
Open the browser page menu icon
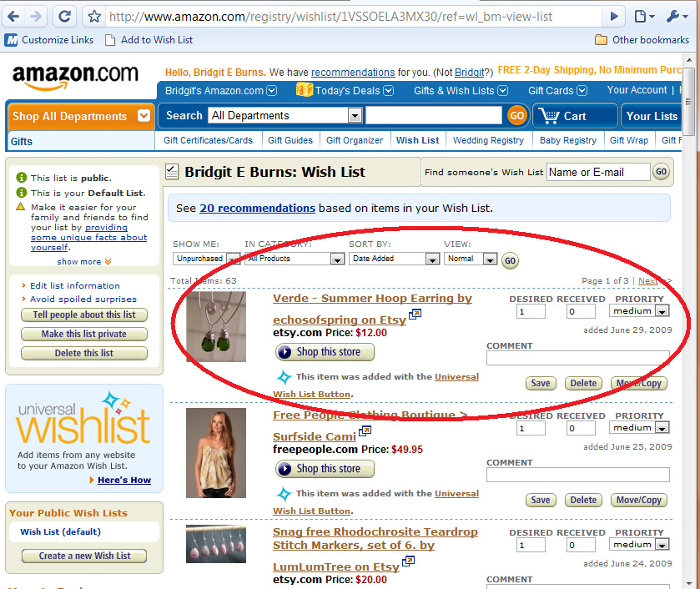point(644,17)
